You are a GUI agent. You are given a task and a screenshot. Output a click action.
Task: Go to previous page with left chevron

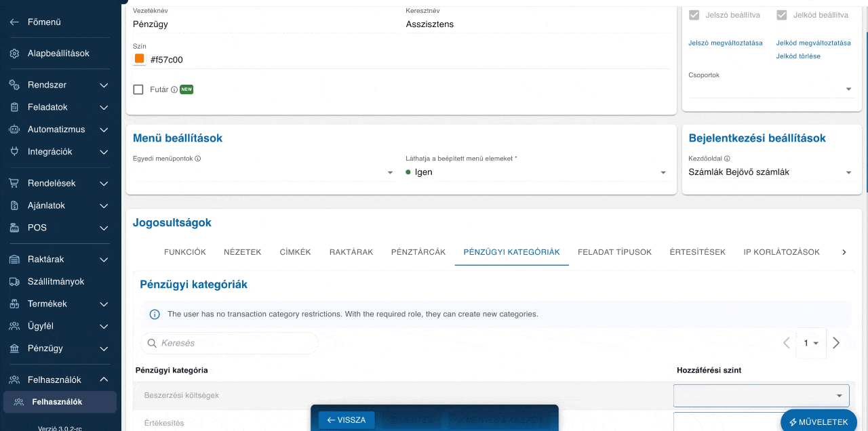787,343
